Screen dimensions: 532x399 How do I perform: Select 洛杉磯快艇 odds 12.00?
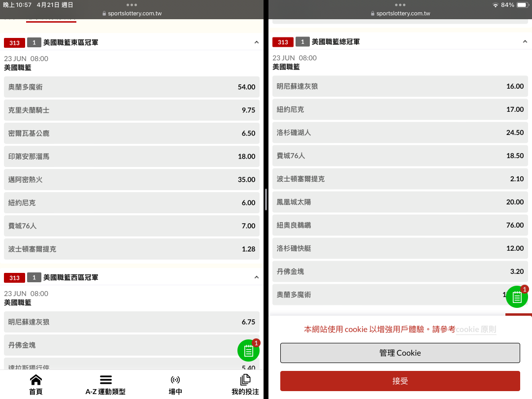click(400, 248)
